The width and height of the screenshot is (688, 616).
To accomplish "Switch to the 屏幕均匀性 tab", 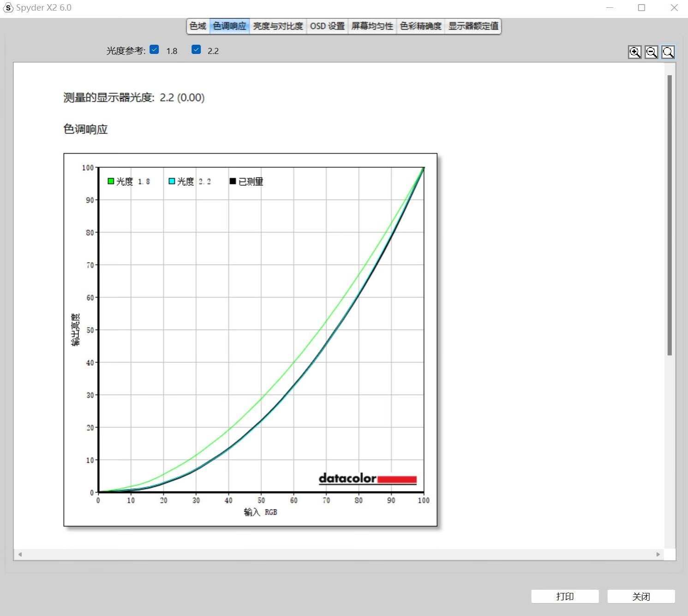I will [372, 26].
